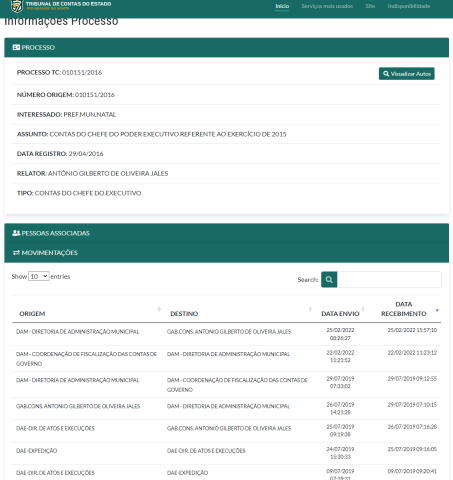Screen dimensions: 453x480
Task: Click the Tribunal de Contas logo
Action: coord(61,6)
